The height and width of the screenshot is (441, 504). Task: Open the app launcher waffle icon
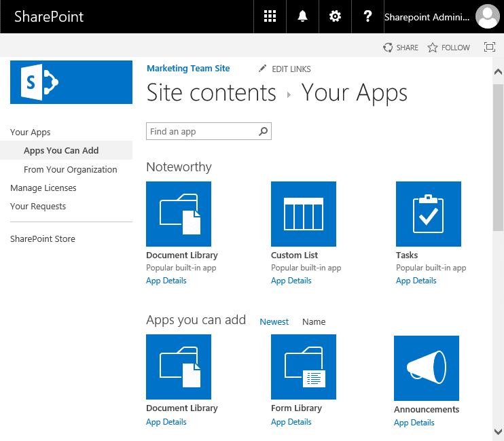pos(270,16)
